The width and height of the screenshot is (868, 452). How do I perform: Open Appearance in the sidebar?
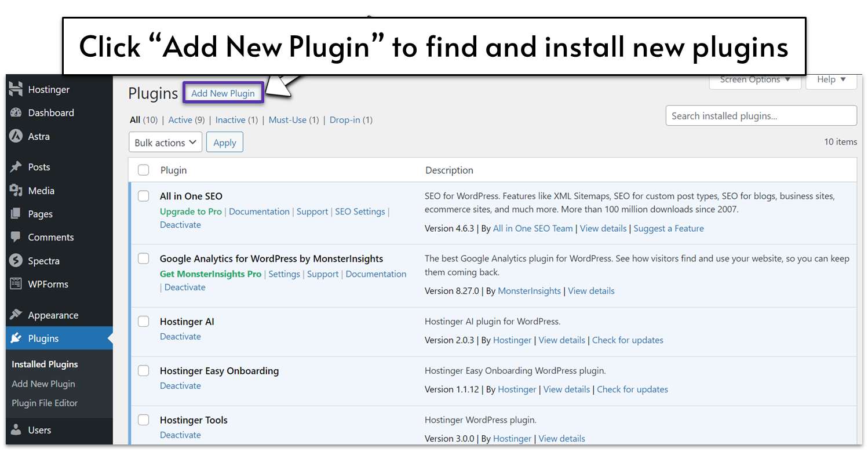(53, 315)
